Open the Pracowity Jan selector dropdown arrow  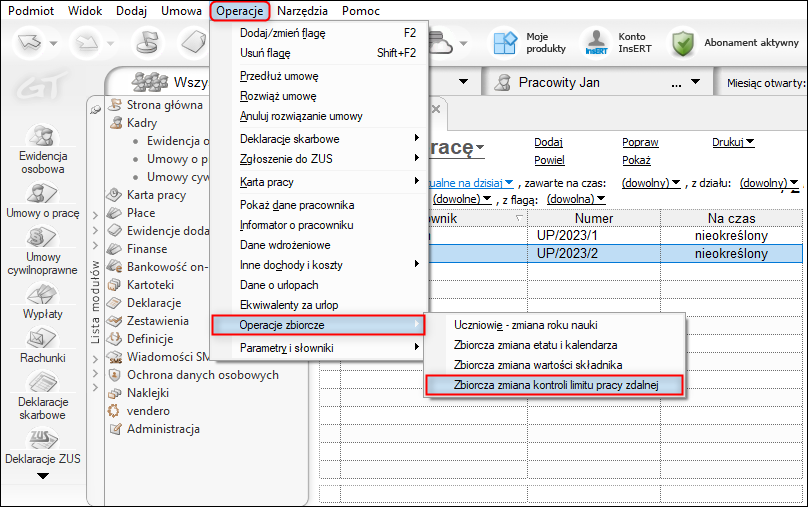point(695,82)
